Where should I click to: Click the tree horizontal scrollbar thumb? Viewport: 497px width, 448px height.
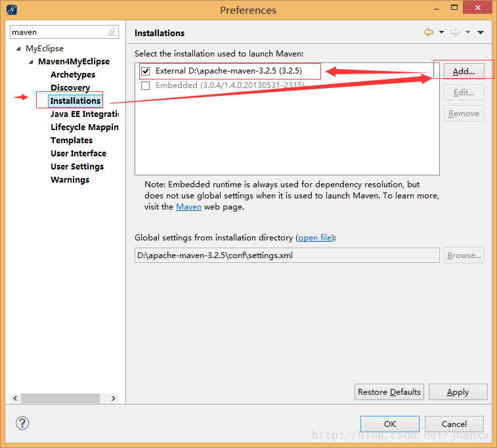tap(60, 398)
